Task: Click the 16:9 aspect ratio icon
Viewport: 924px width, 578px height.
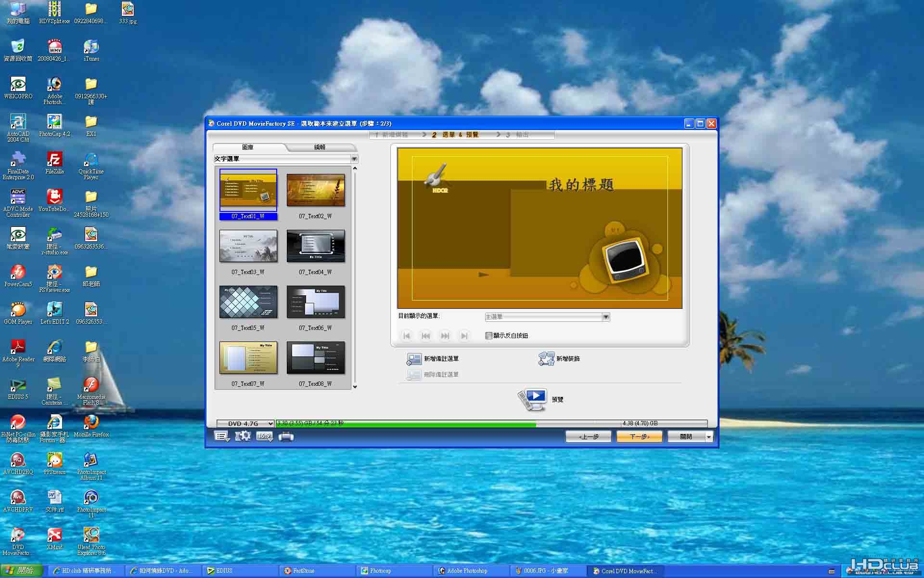Action: 264,436
